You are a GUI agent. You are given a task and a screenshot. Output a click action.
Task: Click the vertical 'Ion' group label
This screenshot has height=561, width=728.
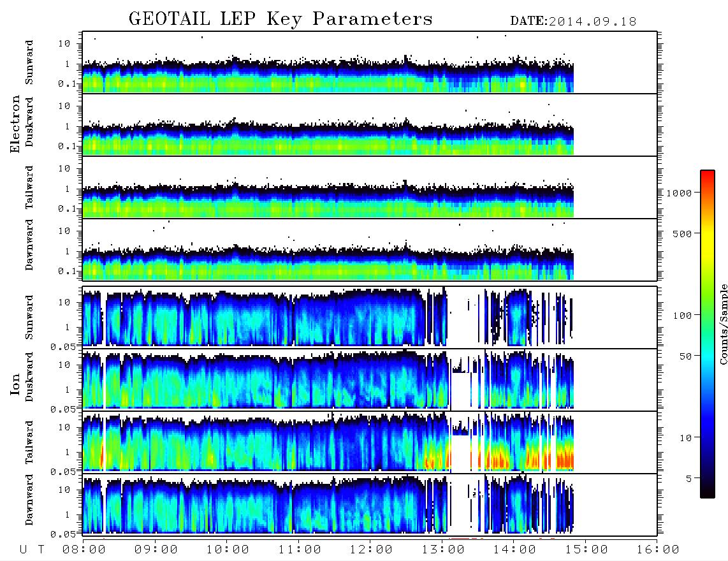tap(15, 384)
